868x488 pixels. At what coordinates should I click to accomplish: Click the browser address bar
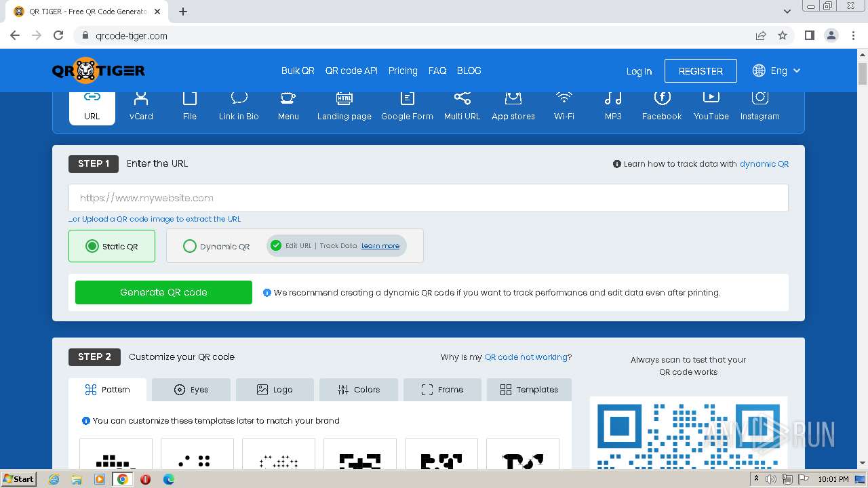coord(414,35)
